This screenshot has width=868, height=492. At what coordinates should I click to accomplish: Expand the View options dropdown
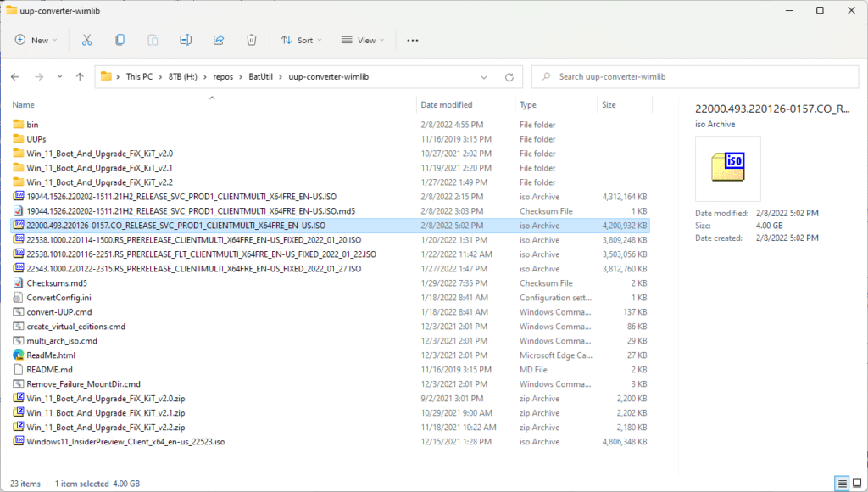click(x=363, y=40)
